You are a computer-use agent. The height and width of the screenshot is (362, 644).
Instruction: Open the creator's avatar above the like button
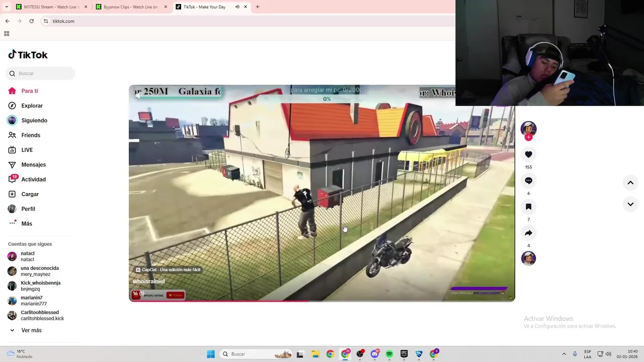[528, 129]
